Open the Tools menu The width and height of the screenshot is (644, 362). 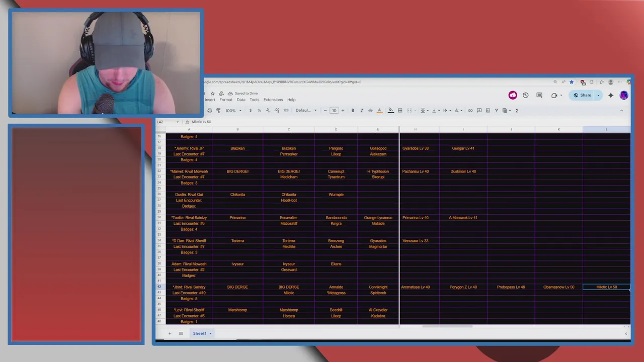click(x=255, y=100)
